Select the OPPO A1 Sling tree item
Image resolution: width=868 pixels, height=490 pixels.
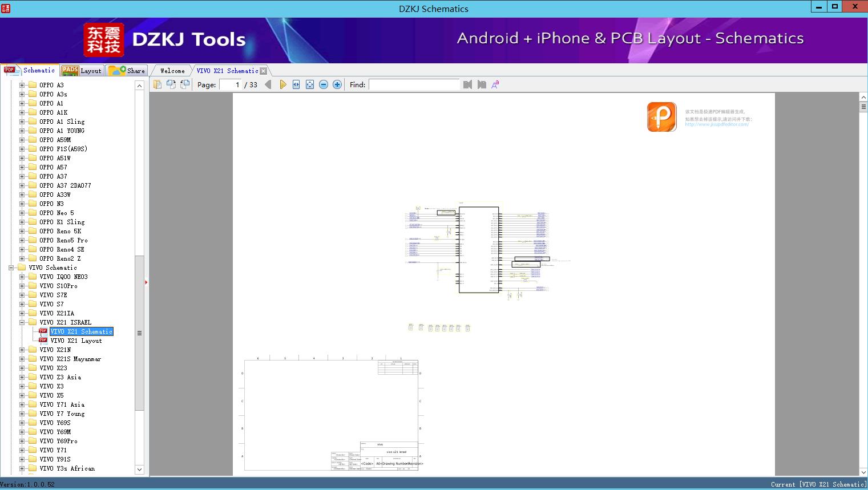[x=62, y=122]
